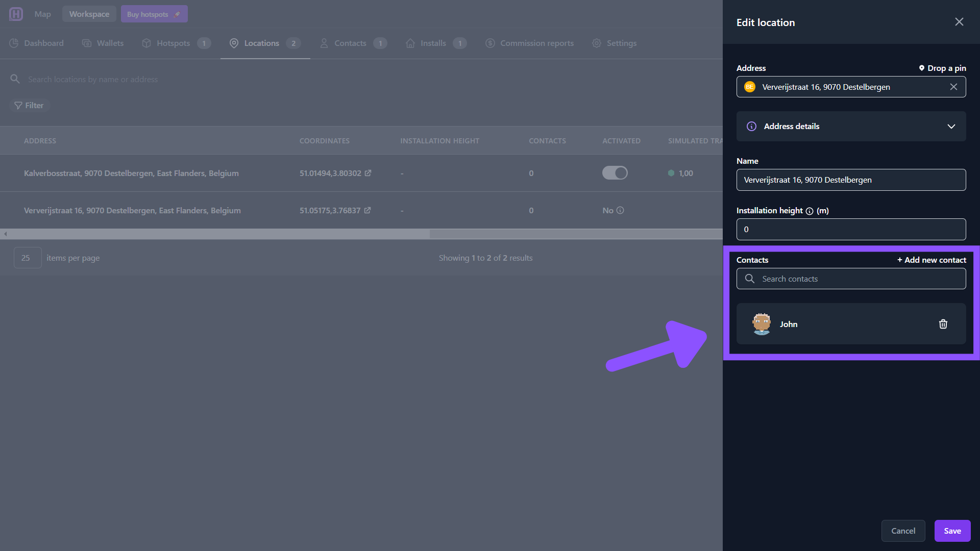Click the search icon in contacts field
980x551 pixels.
pos(749,279)
